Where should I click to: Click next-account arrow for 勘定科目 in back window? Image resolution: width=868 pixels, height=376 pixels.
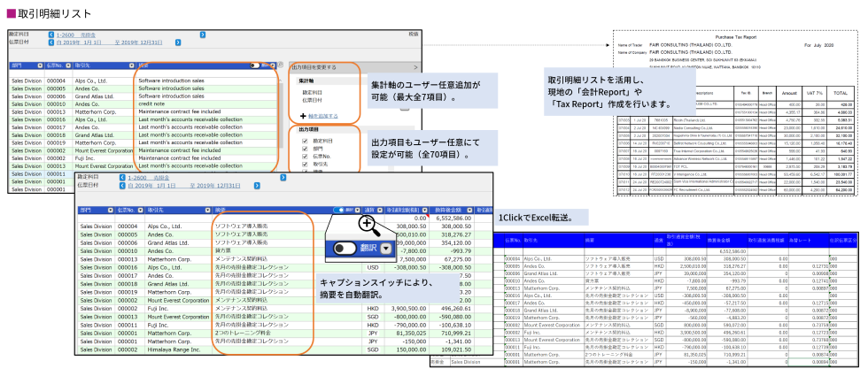coord(203,35)
